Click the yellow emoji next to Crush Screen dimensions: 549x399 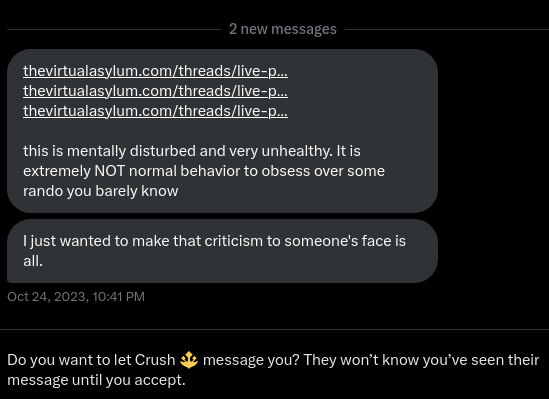189,360
